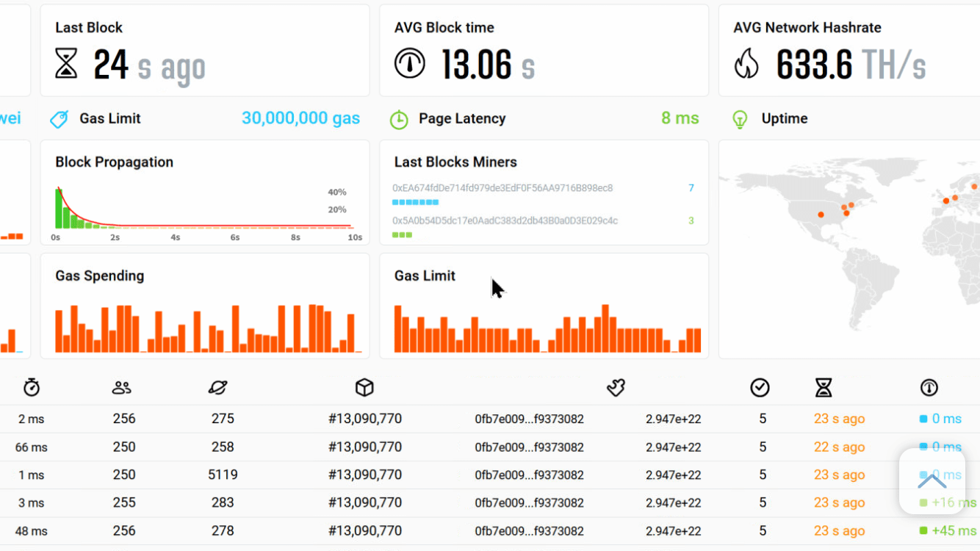Viewport: 980px width, 551px height.
Task: Click miner address 0x5A0b54D5dc17e0AadC383d2db43B0a0D3E029c4c
Action: click(x=505, y=220)
